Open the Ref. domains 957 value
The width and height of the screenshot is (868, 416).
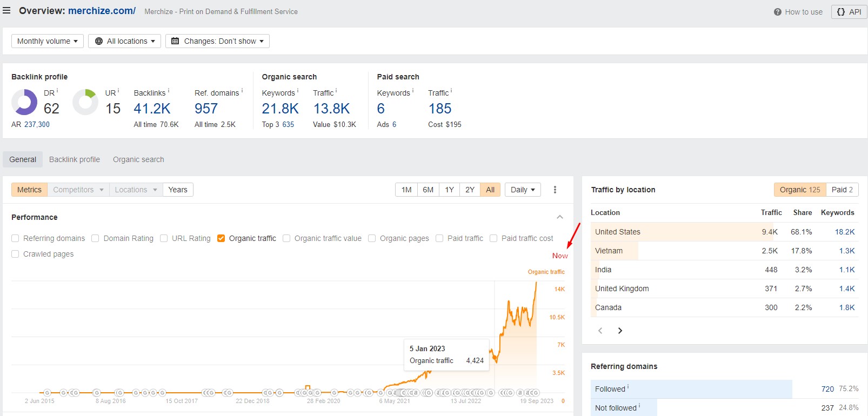tap(206, 109)
